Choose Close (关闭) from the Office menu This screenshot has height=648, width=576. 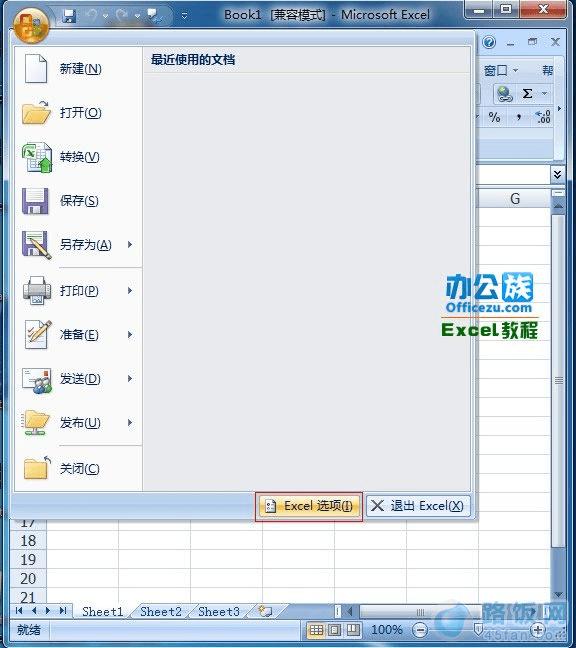click(x=79, y=469)
